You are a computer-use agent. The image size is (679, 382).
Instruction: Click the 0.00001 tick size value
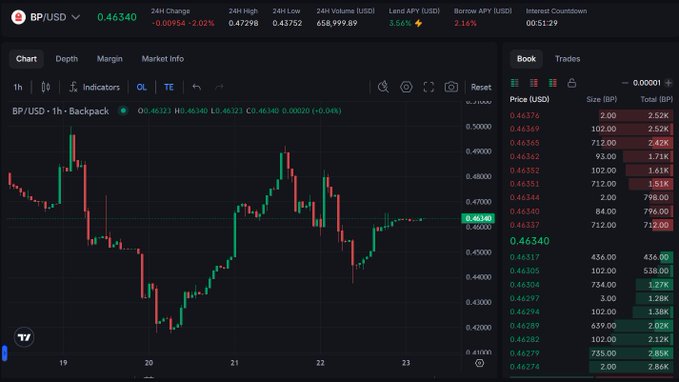(x=647, y=83)
